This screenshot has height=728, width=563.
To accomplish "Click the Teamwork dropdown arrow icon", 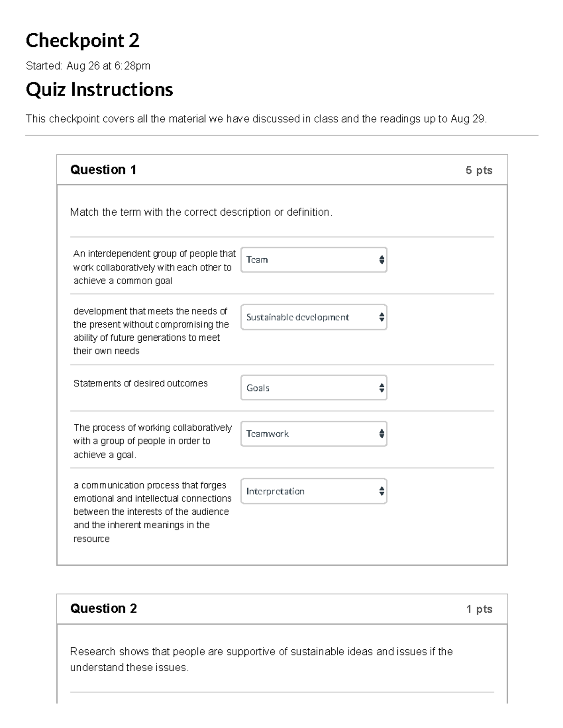I will pyautogui.click(x=381, y=434).
